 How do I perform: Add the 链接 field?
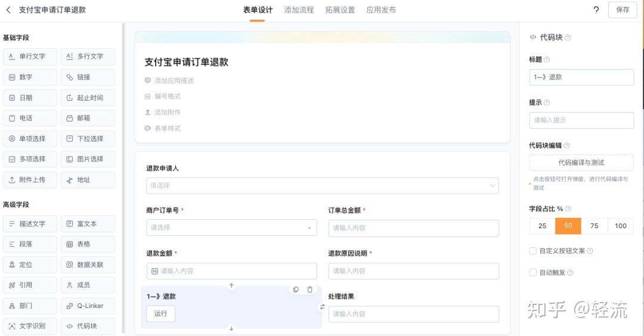(x=88, y=77)
